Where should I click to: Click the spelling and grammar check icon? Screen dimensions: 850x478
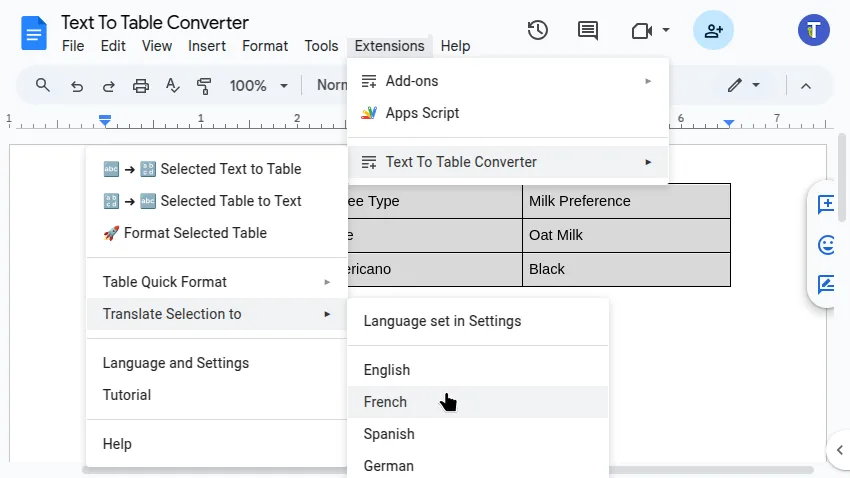point(173,86)
